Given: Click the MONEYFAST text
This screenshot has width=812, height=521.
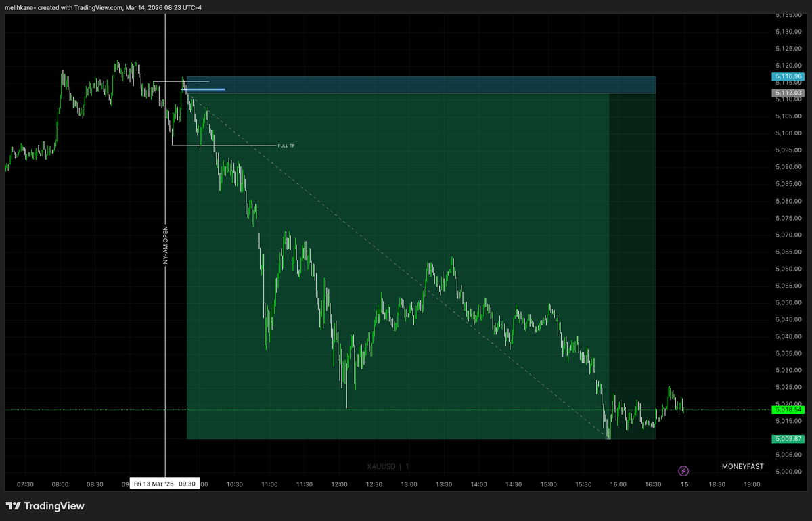Looking at the screenshot, I should (x=743, y=466).
